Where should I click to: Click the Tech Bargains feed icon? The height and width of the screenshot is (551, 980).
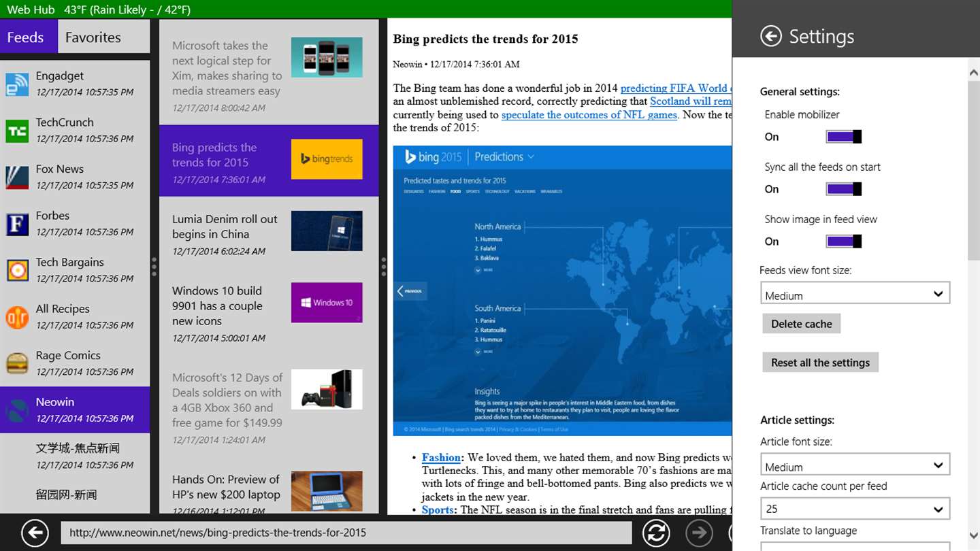(x=17, y=270)
